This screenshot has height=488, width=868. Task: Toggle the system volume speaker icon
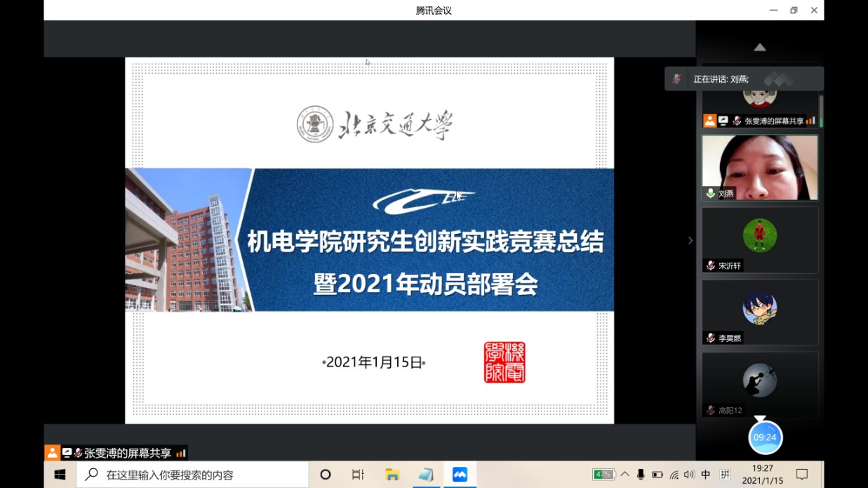tap(689, 475)
